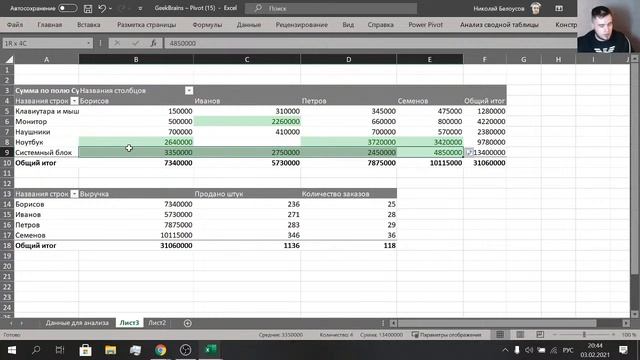The image size is (640, 360).
Task: Open the Названия строк filter in row 4
Action: coord(74,101)
